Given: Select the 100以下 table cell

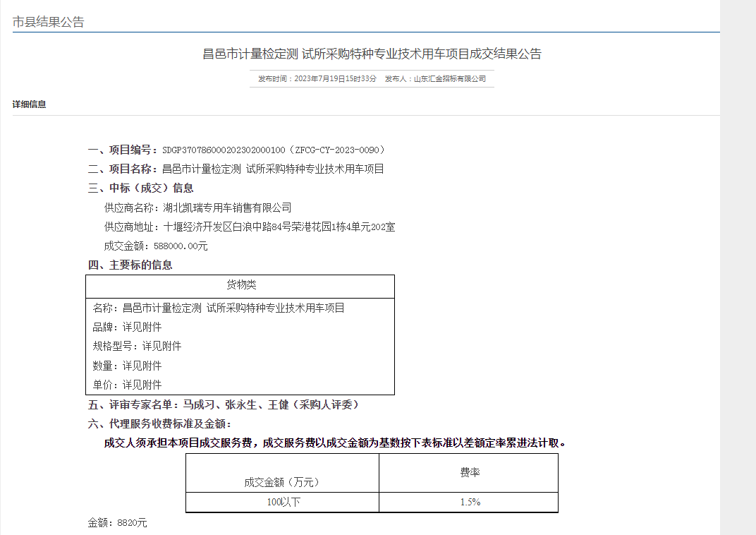Looking at the screenshot, I should [x=282, y=502].
